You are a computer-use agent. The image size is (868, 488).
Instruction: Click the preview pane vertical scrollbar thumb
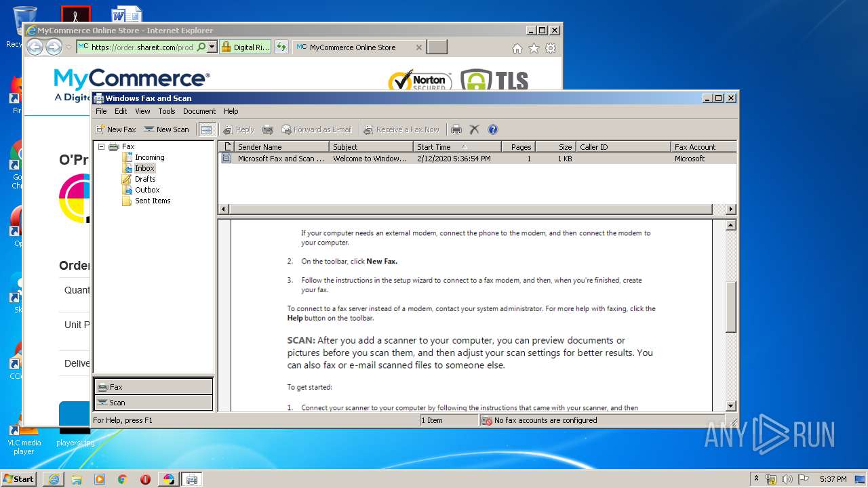[731, 307]
